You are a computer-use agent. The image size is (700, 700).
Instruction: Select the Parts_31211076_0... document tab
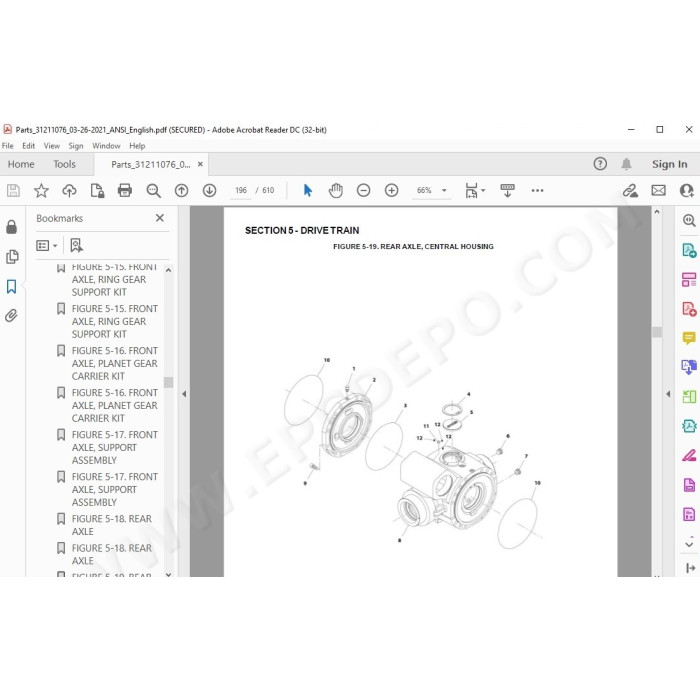[x=151, y=165]
